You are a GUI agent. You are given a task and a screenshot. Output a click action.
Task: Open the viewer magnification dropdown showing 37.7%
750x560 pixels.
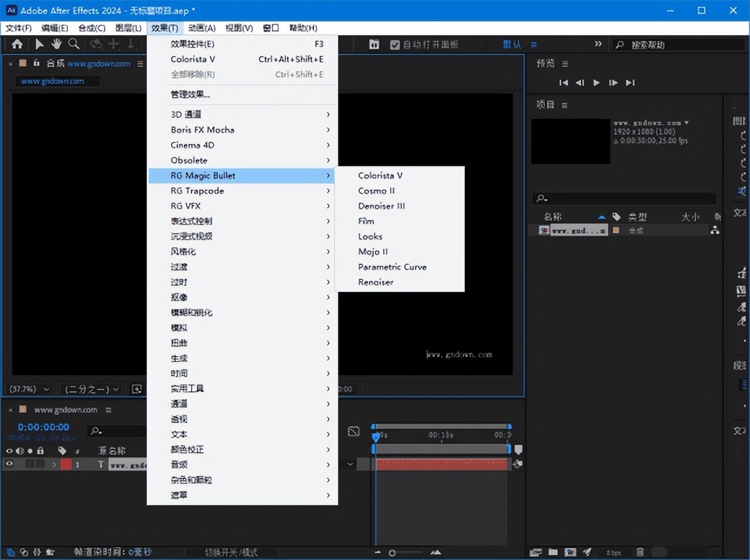coord(29,389)
